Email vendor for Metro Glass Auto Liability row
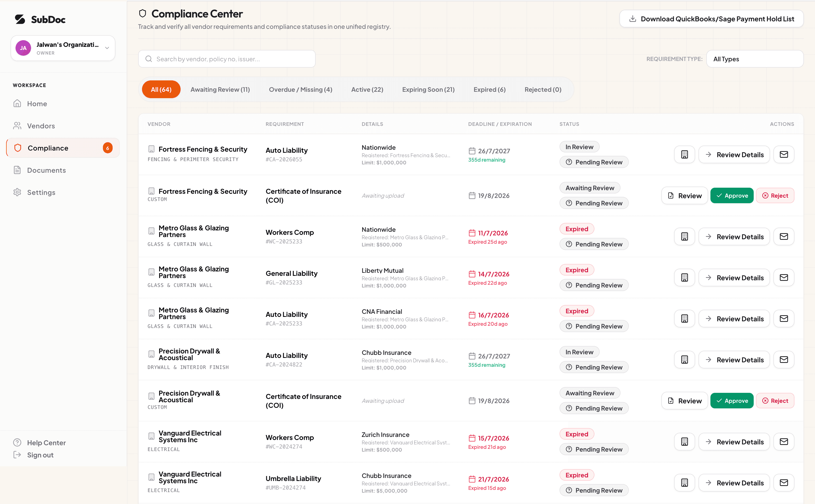The width and height of the screenshot is (815, 504). point(784,318)
